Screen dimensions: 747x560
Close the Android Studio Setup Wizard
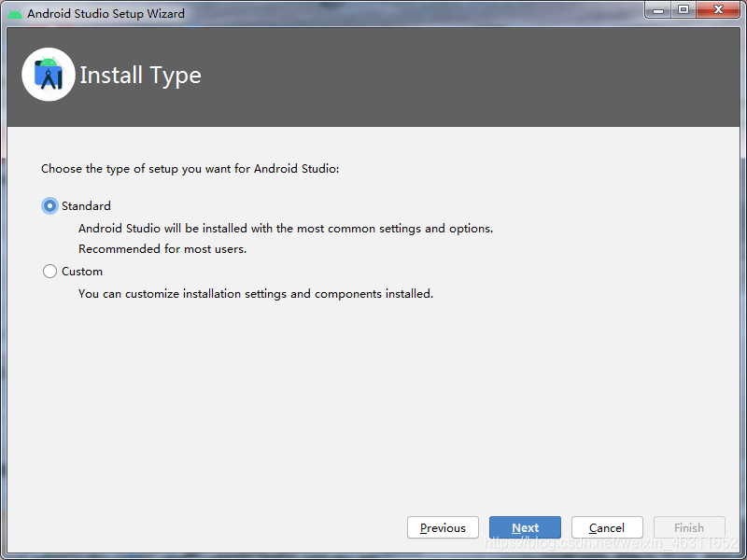coord(720,9)
